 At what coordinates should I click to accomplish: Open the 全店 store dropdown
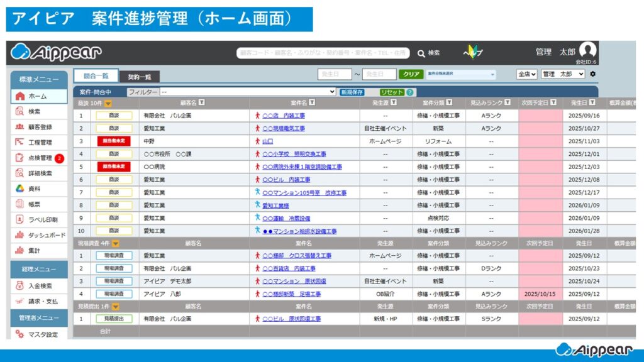526,74
